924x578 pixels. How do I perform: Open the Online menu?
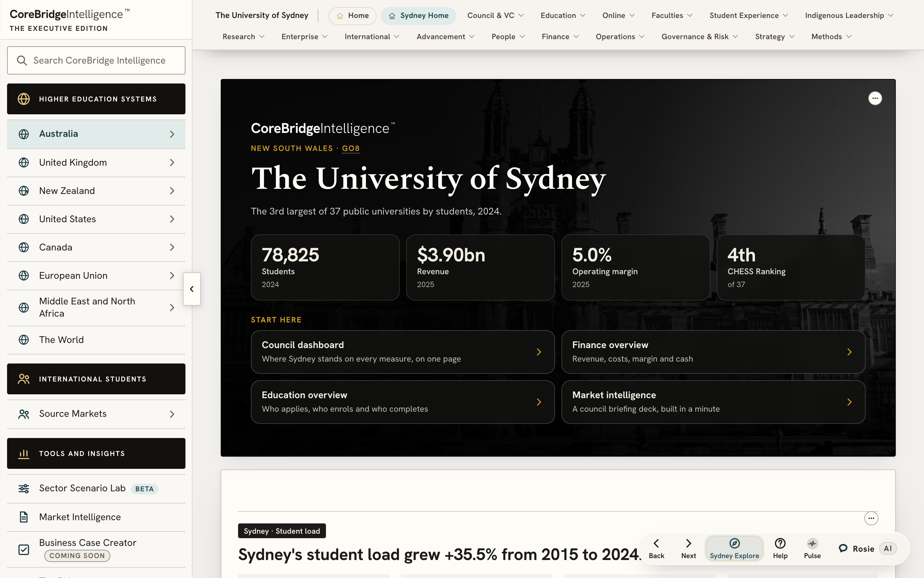coord(619,16)
